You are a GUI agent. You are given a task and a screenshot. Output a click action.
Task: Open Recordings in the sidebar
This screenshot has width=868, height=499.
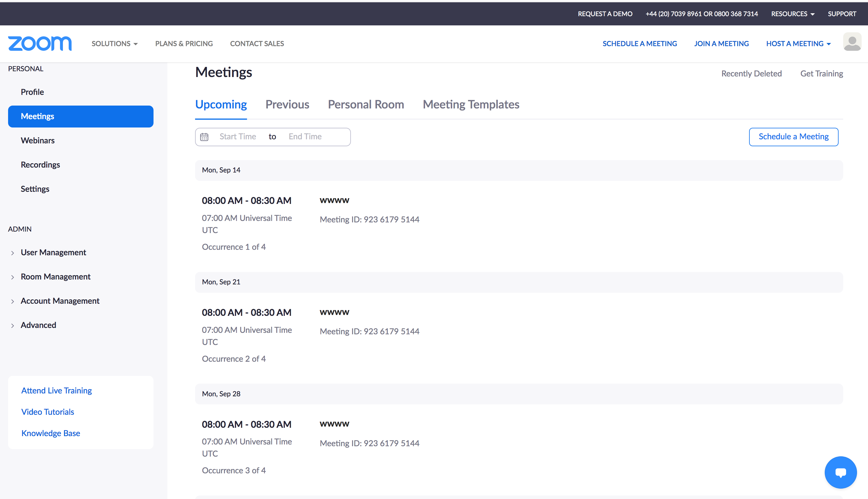click(40, 164)
